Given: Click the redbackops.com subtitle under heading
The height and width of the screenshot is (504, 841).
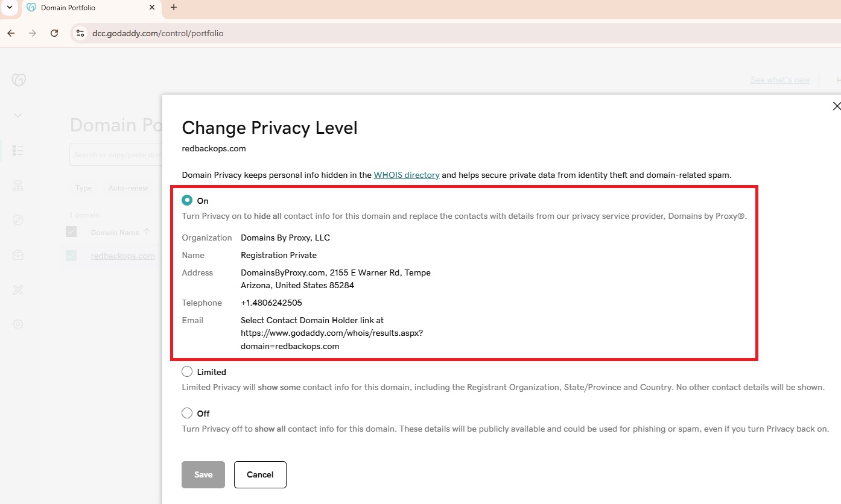Looking at the screenshot, I should [x=214, y=148].
